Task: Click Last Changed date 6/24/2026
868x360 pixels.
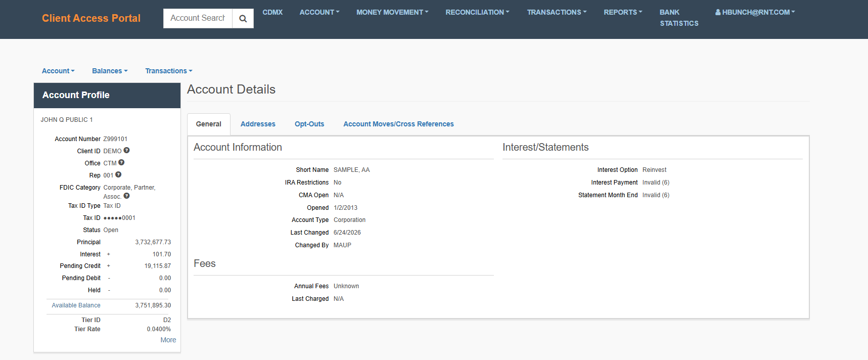Action: click(x=347, y=233)
